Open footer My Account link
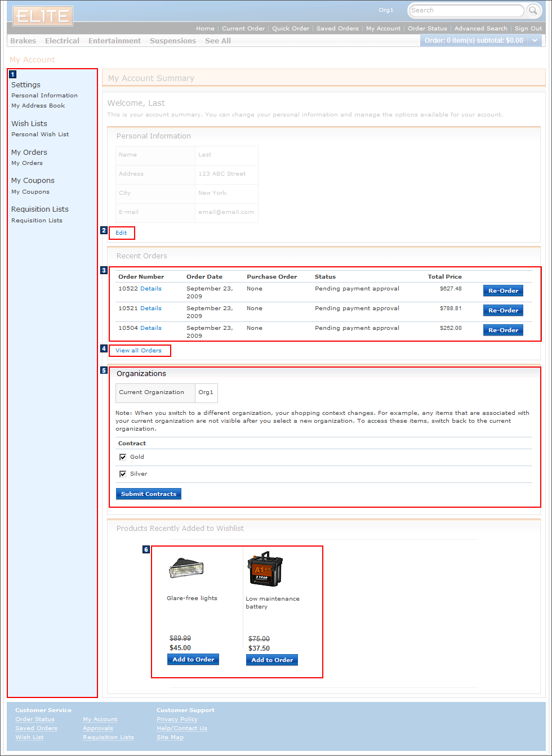The image size is (552, 756). pyautogui.click(x=100, y=719)
